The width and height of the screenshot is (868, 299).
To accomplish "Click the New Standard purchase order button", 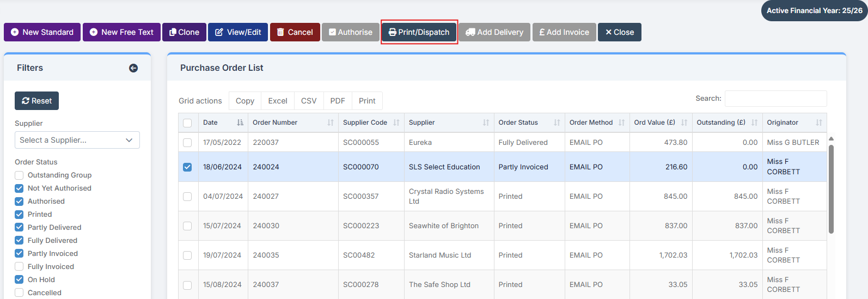I will tap(42, 32).
